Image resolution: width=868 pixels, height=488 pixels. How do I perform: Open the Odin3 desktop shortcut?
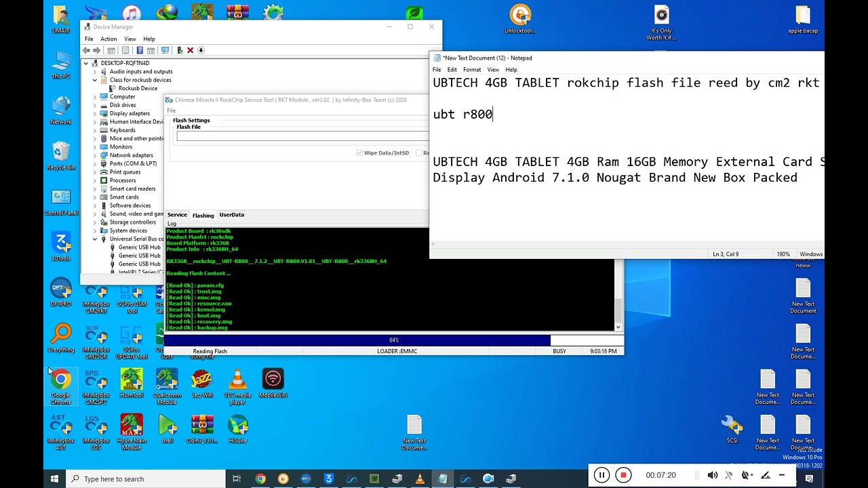[x=202, y=429]
